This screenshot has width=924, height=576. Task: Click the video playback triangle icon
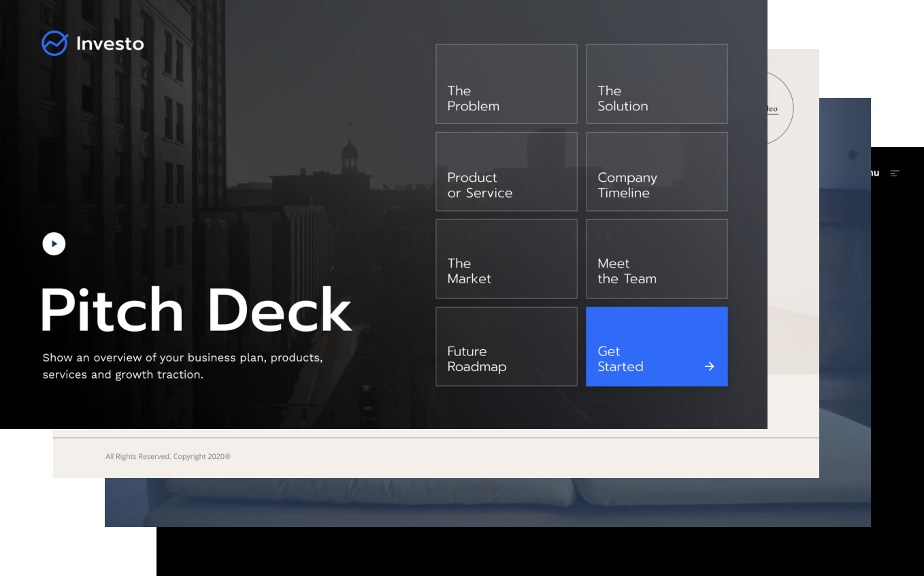pyautogui.click(x=54, y=243)
